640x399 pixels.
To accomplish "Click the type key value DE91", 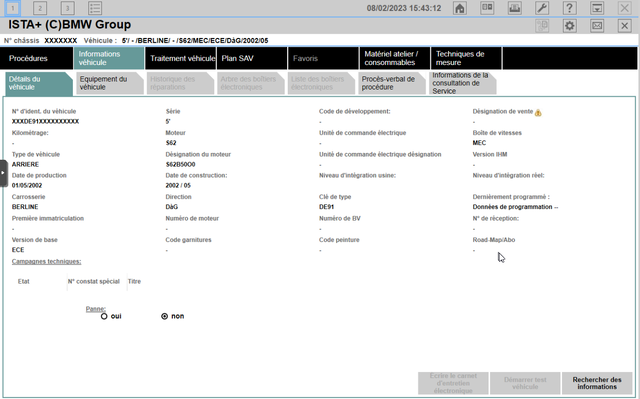I will [327, 207].
